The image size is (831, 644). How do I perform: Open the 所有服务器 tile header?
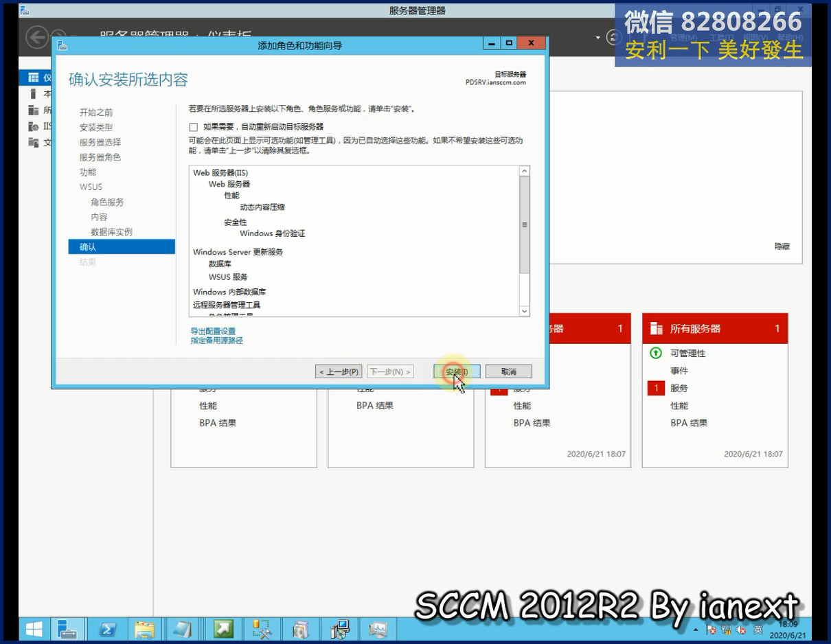pos(715,329)
